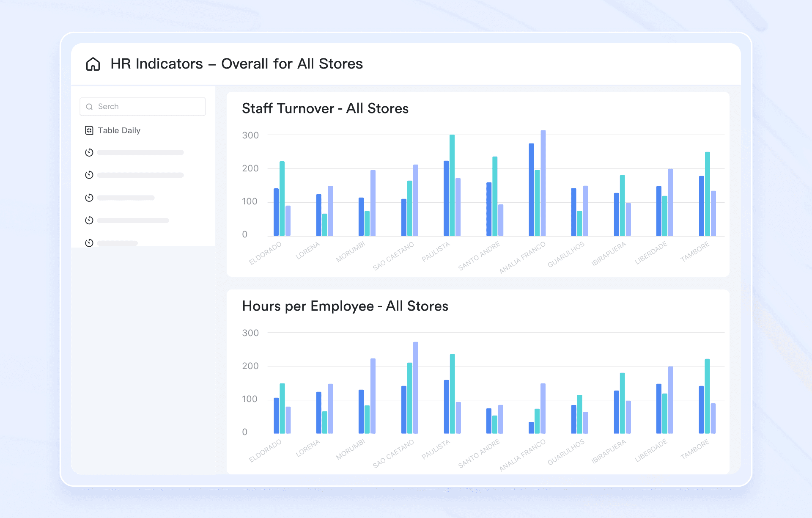This screenshot has height=518, width=812.
Task: Click the 300 axis label on Staff Turnover chart
Action: tap(250, 135)
